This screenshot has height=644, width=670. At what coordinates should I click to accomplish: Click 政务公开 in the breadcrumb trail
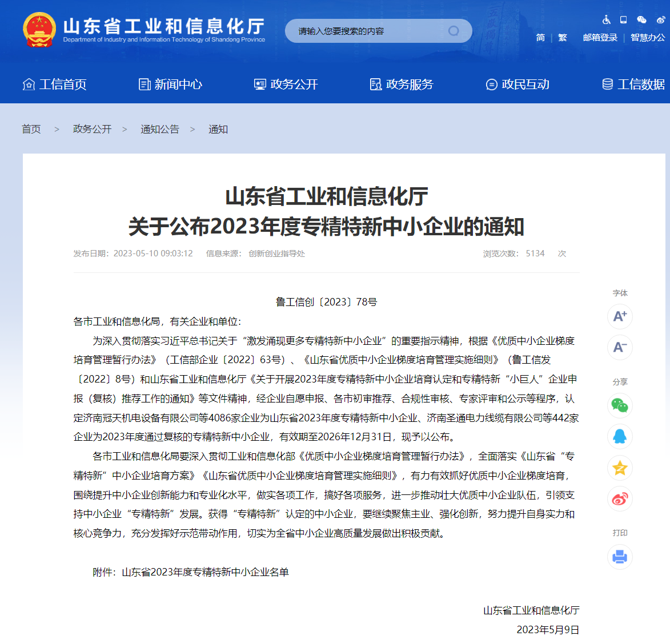[93, 129]
